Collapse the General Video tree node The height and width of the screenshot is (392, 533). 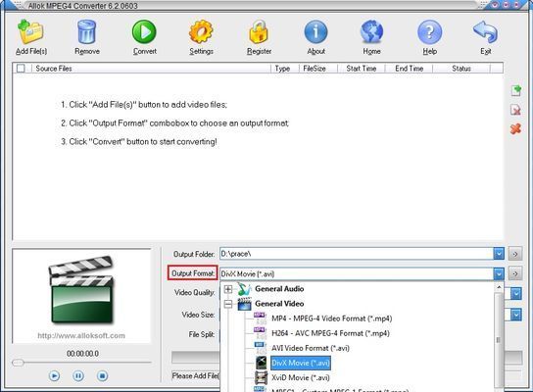pyautogui.click(x=228, y=304)
